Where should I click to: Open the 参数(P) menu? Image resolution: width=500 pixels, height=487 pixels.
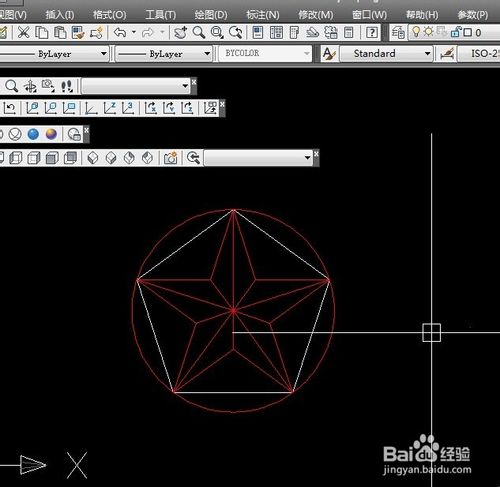(473, 15)
